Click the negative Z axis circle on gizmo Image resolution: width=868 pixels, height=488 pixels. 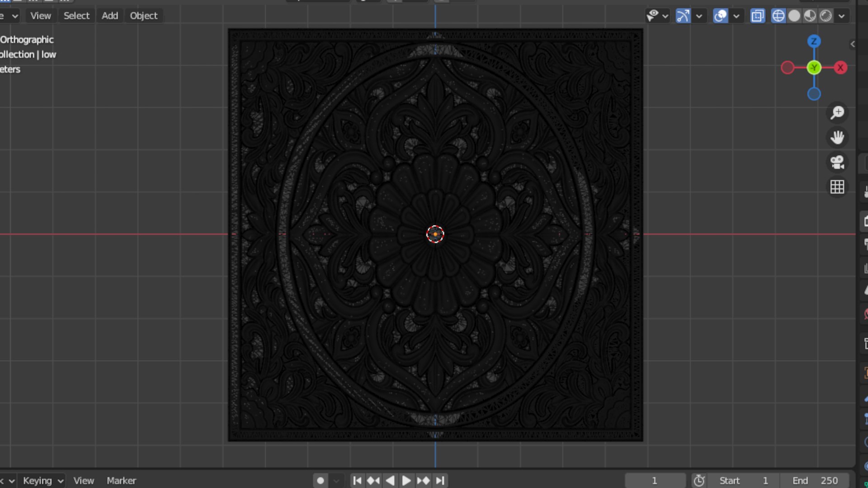[x=814, y=94]
